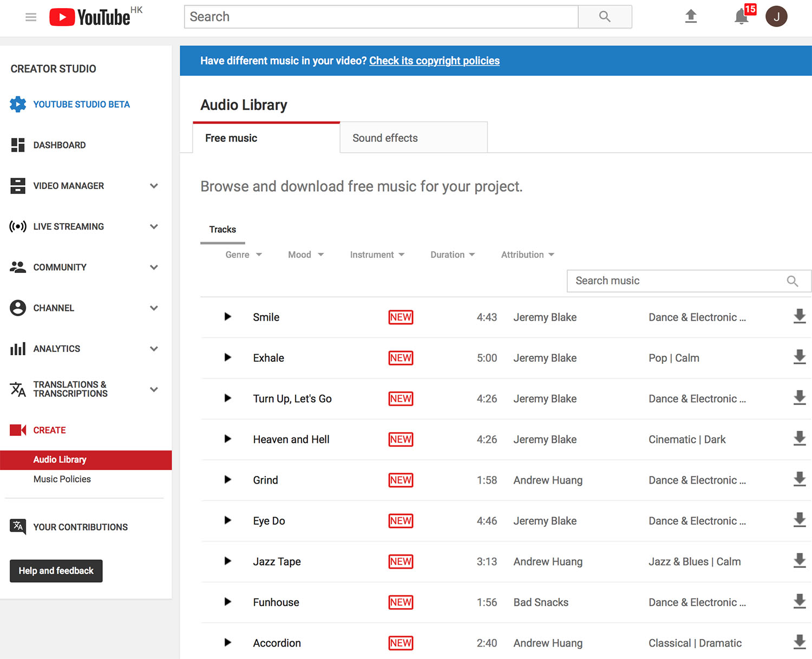812x659 pixels.
Task: Play the track Heaven and Hell
Action: click(228, 439)
